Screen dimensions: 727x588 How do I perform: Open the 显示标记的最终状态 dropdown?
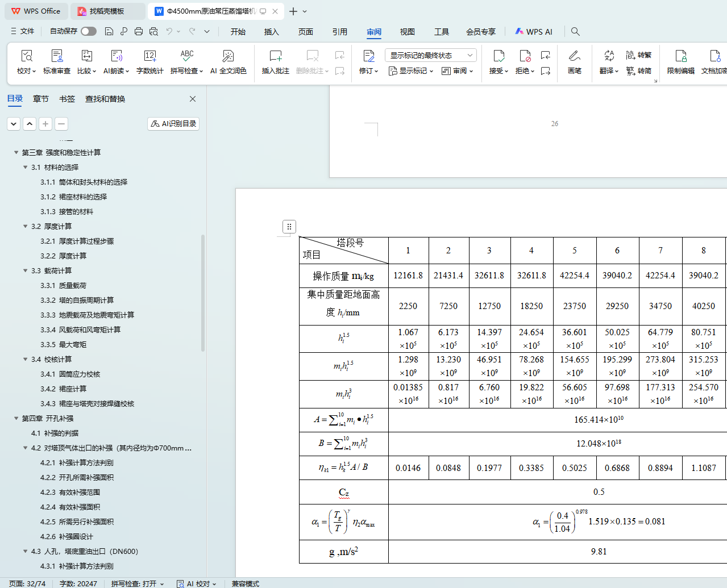pos(430,55)
